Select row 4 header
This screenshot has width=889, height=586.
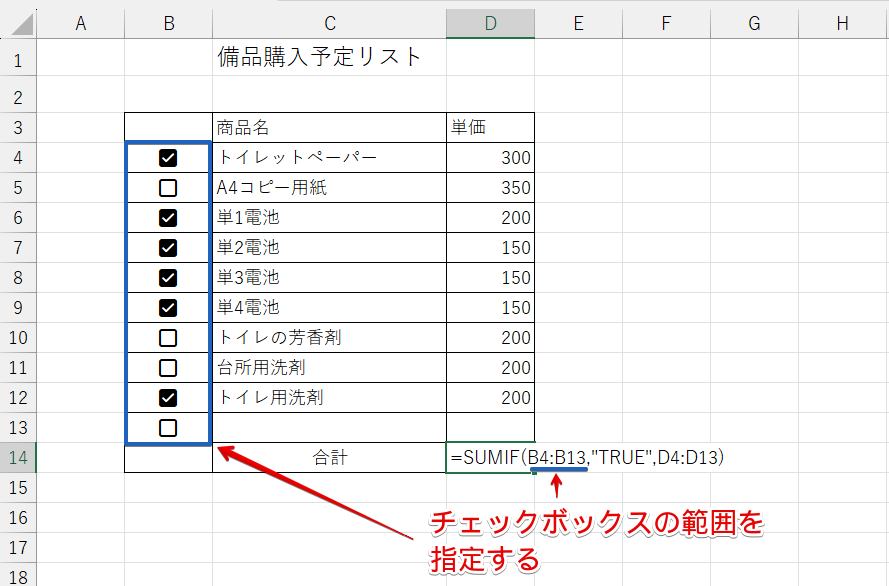click(18, 157)
